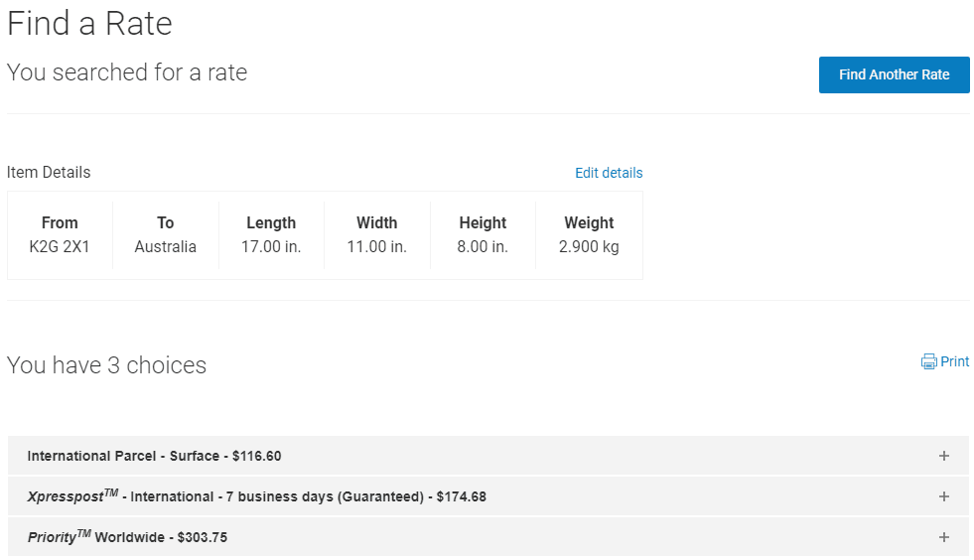Click the You have 3 choices heading

click(x=107, y=365)
